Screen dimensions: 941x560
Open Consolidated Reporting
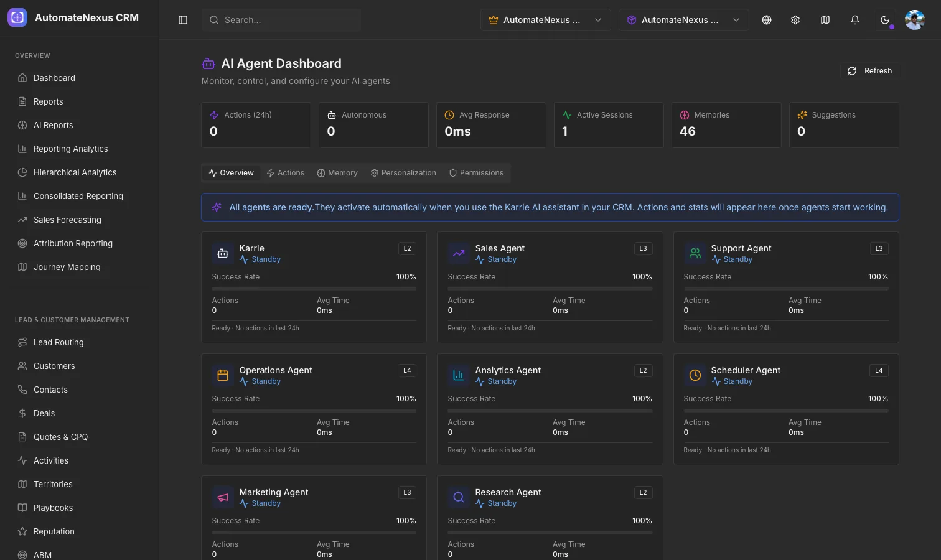[80, 196]
